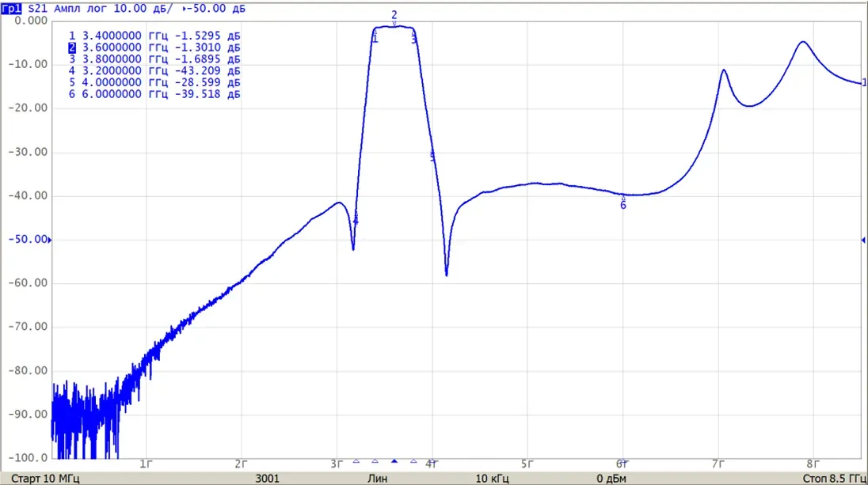Select marker row 2 reading -1.3010 дБ
Viewport: 868px width, 485px height.
[x=154, y=47]
